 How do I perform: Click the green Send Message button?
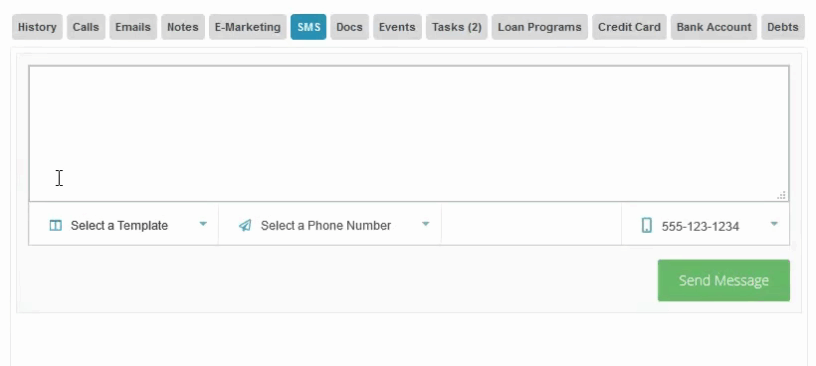[x=723, y=280]
